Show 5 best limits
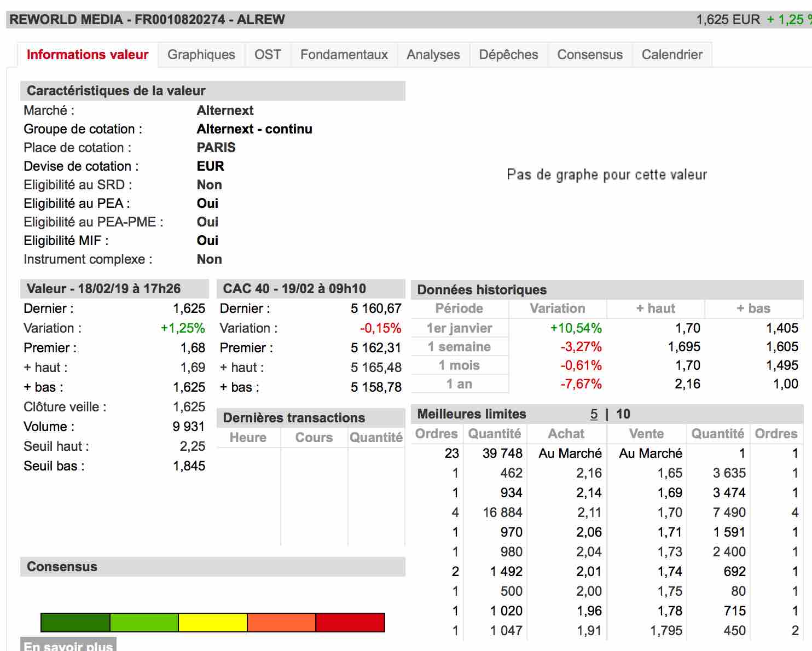The height and width of the screenshot is (651, 812). click(594, 414)
